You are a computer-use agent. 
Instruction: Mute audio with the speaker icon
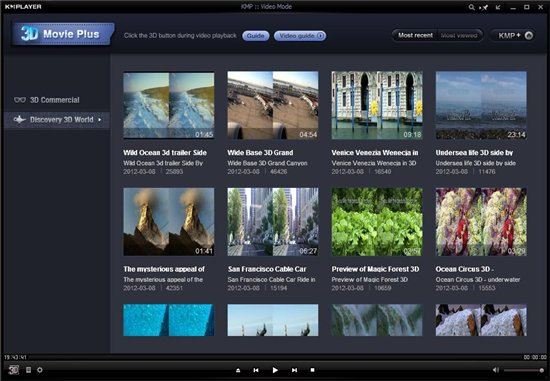click(x=496, y=370)
